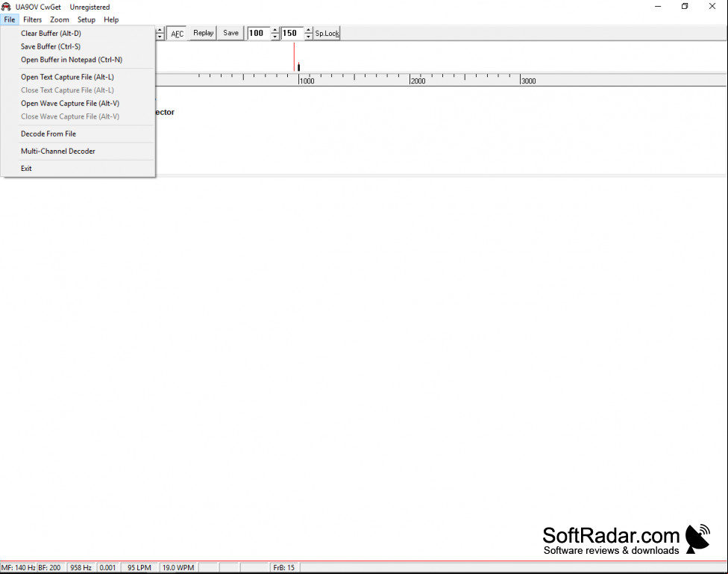Toggle the AFC button

pos(177,34)
